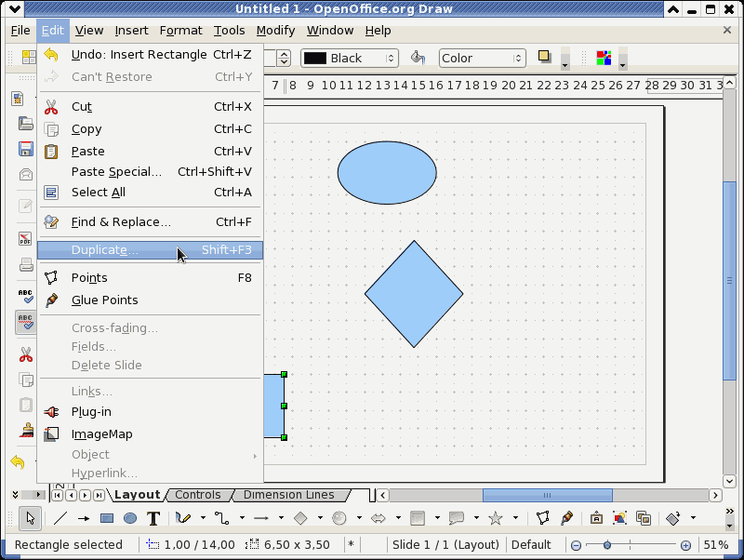Select the Layout layer tab
Viewport: 744px width, 560px height.
point(137,495)
